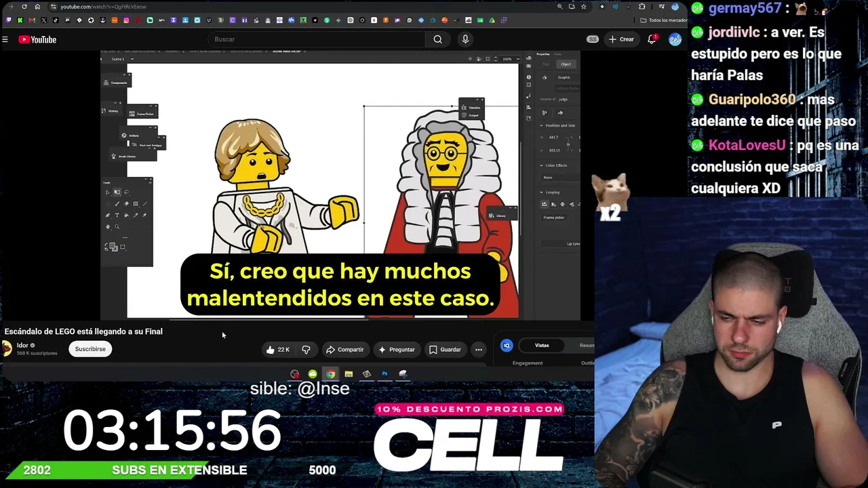Open the Brush Library panel
Image resolution: width=868 pixels, height=488 pixels.
click(x=125, y=157)
